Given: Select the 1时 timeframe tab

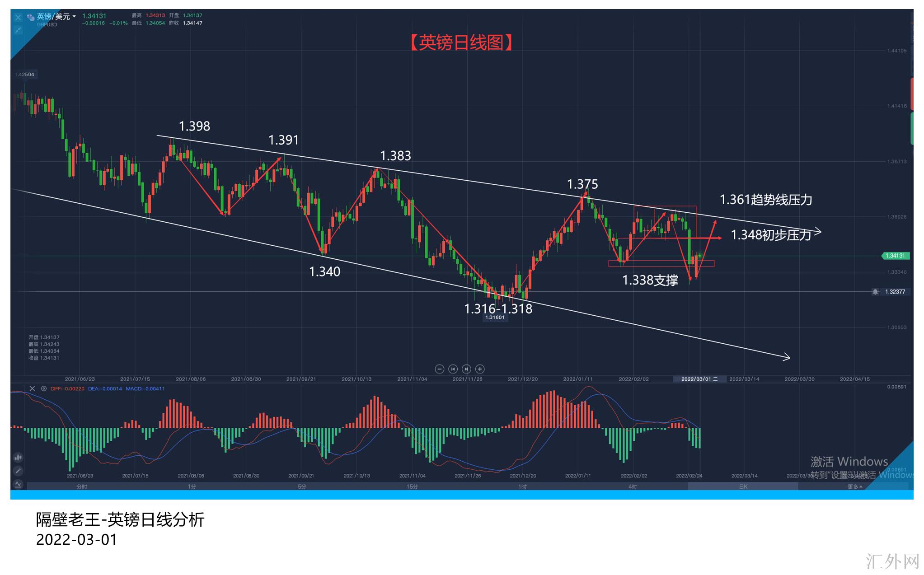Looking at the screenshot, I should pyautogui.click(x=522, y=486).
